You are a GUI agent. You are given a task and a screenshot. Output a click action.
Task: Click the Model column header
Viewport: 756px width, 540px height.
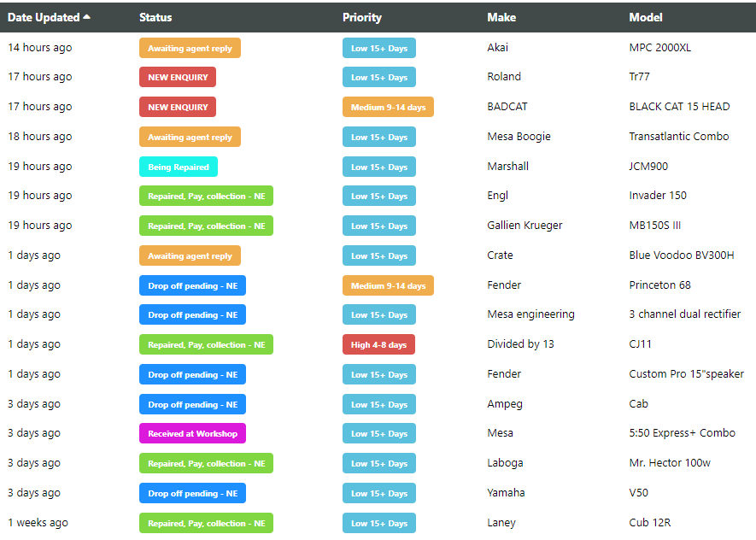[646, 17]
